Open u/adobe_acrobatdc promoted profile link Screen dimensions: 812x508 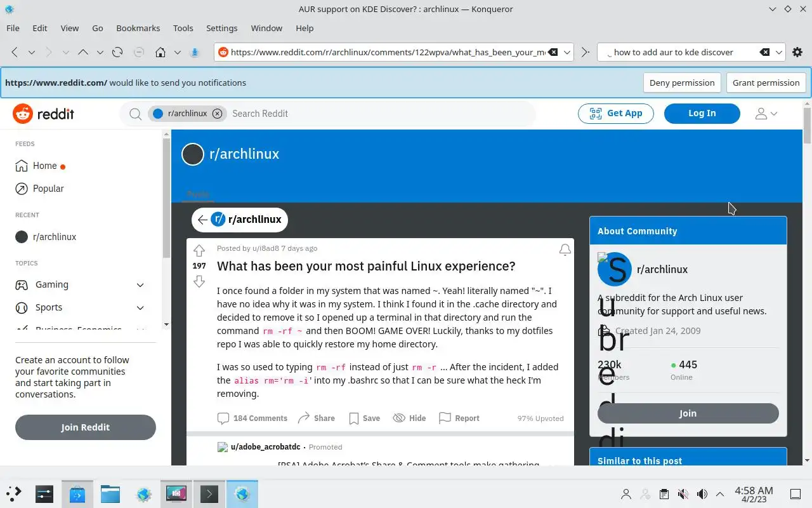click(x=265, y=447)
